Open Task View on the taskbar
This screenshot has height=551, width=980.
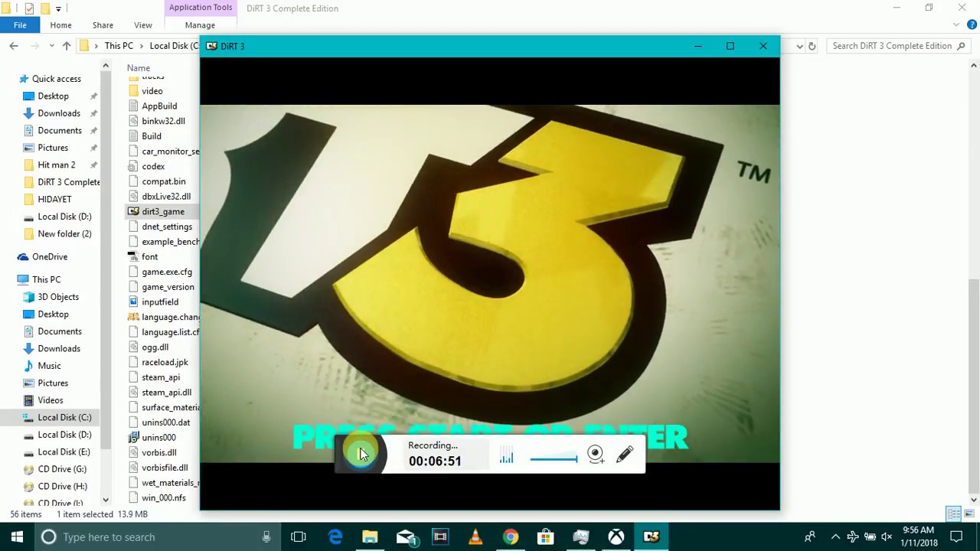299,537
